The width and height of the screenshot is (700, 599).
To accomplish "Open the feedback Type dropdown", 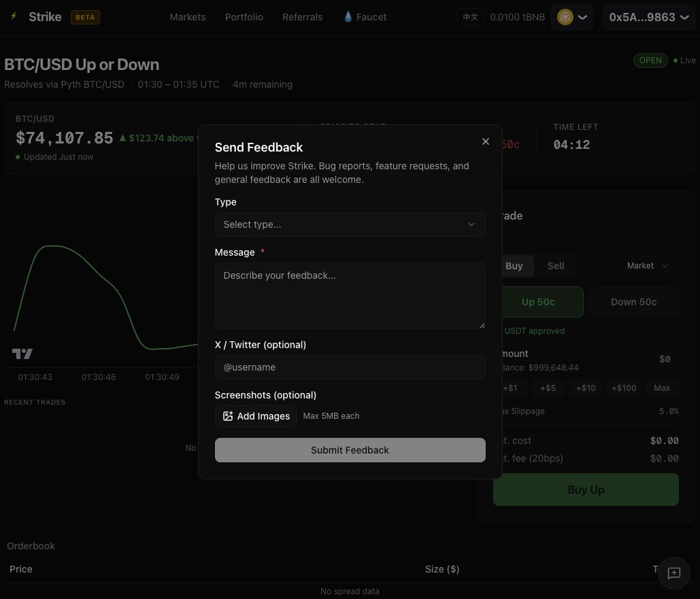I will pos(350,224).
